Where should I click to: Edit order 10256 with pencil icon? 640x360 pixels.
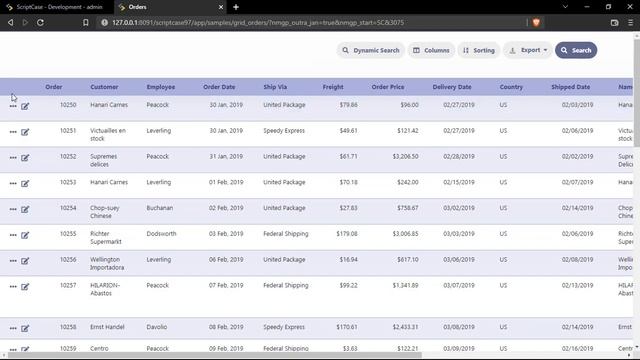pyautogui.click(x=25, y=261)
